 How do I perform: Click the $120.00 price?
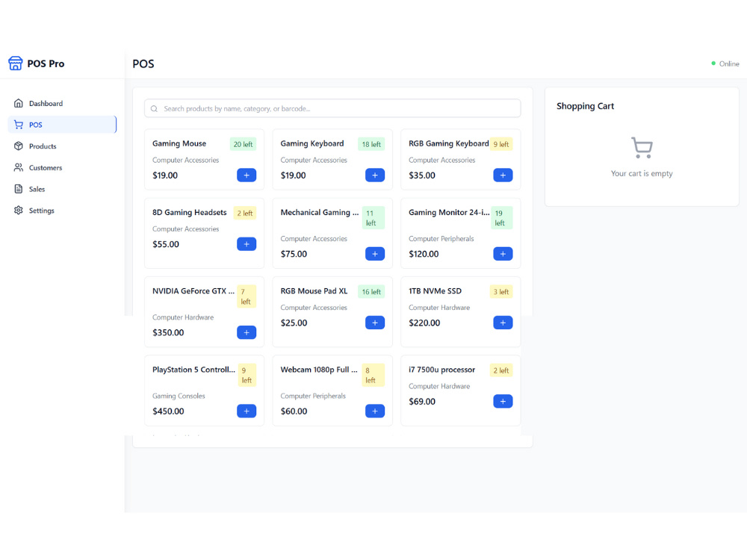424,255
